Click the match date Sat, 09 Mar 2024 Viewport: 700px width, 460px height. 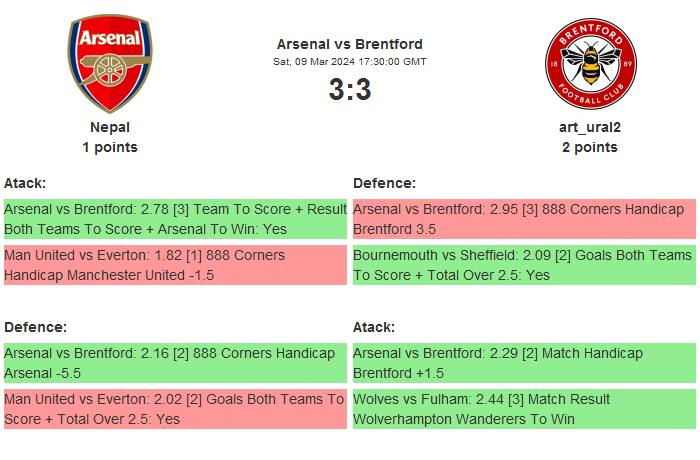click(350, 62)
